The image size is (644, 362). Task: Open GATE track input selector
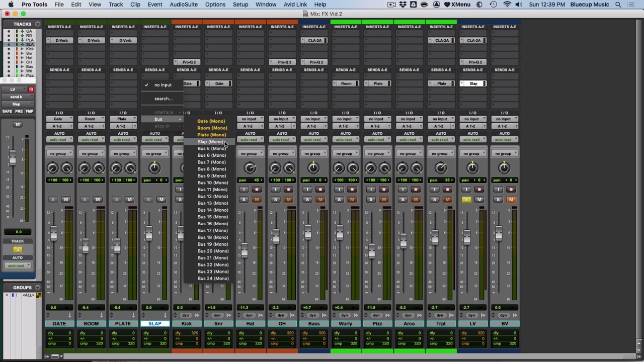click(x=59, y=119)
